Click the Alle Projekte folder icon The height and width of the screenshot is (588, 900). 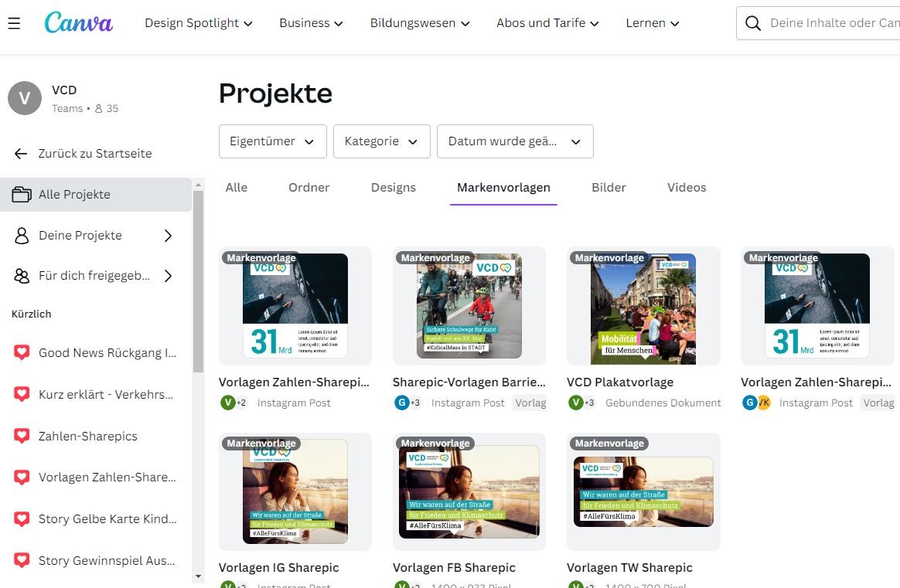[22, 195]
